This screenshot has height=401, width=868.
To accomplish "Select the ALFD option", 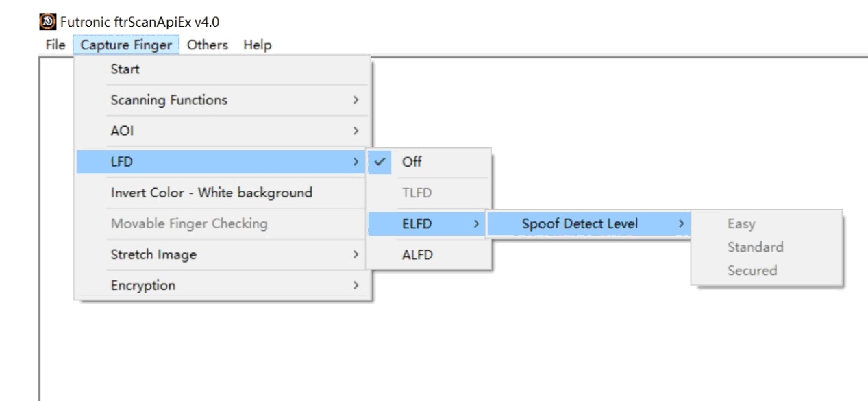I will point(429,254).
